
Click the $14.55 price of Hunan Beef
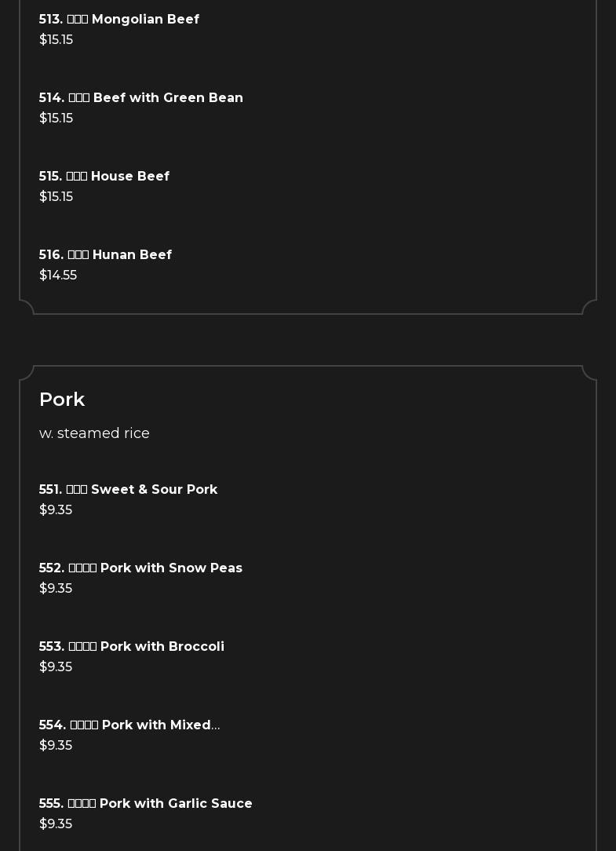tap(58, 275)
